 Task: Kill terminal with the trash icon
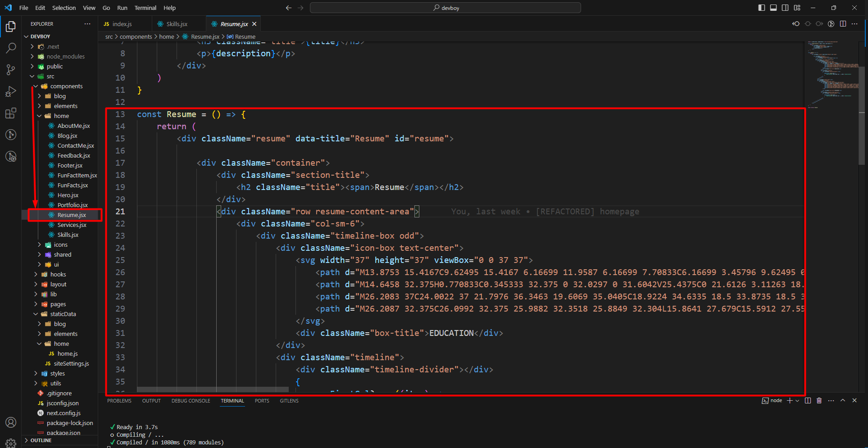819,401
